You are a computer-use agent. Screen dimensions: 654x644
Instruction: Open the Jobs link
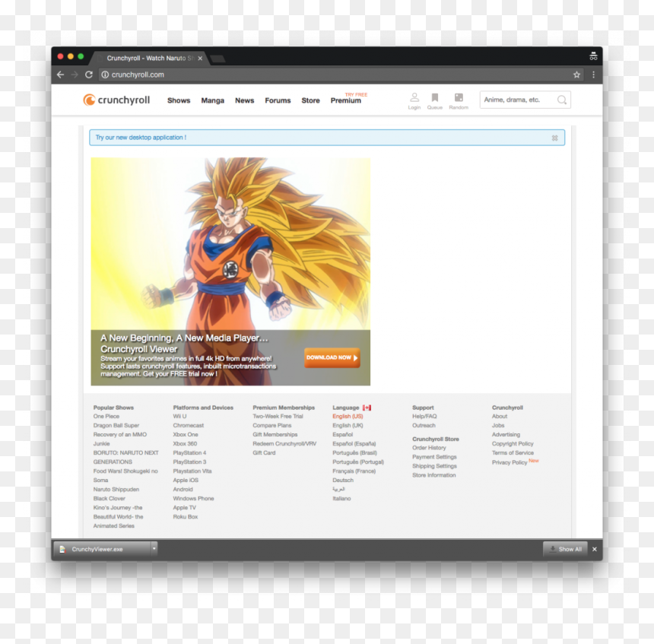coord(498,426)
